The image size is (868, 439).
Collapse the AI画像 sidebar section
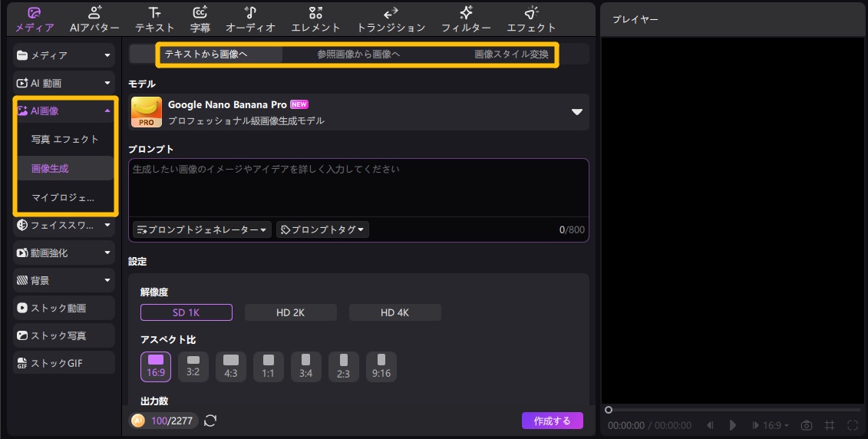pos(64,111)
